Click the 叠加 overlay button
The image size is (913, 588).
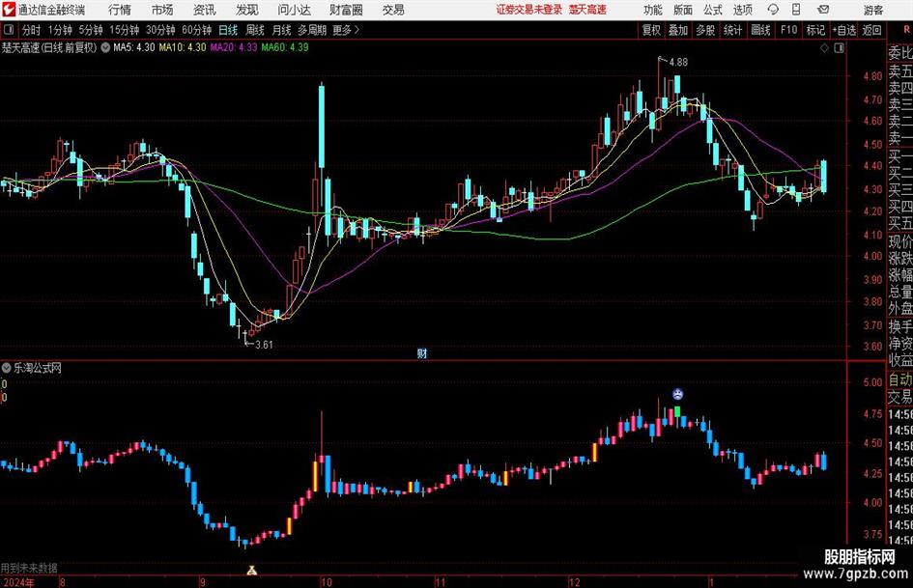pos(678,30)
